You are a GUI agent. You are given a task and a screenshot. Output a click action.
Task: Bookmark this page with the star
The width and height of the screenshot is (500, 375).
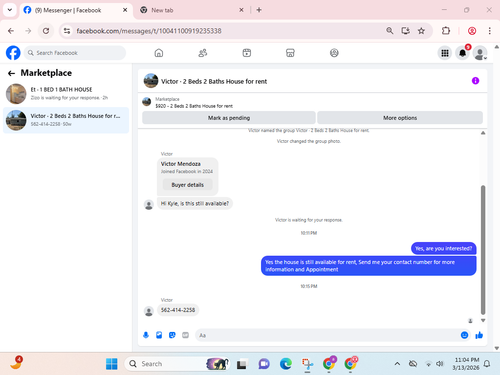point(421,31)
